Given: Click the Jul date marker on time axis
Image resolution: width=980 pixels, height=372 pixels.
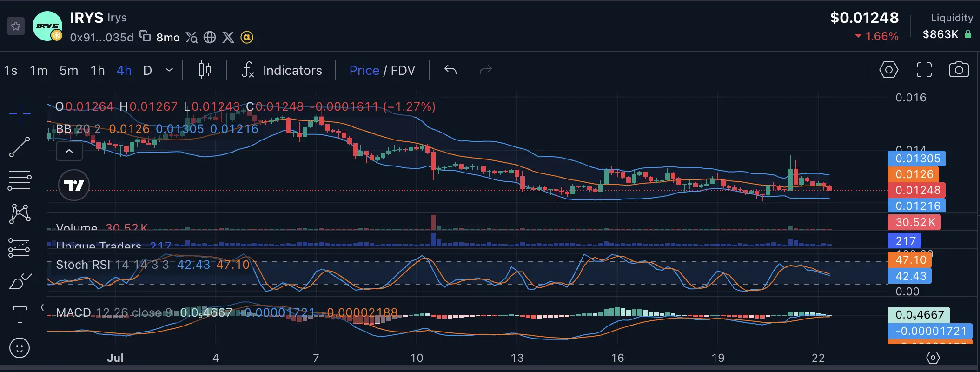Looking at the screenshot, I should [x=115, y=358].
